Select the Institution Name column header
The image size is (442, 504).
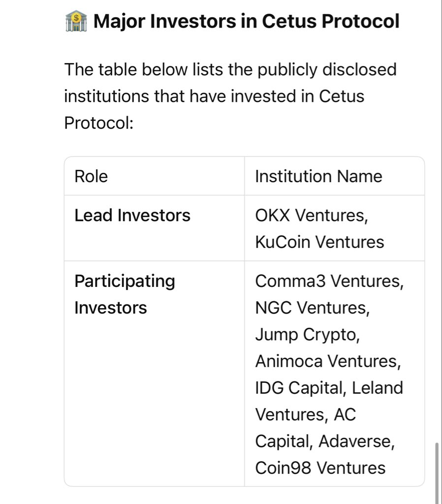point(318,176)
